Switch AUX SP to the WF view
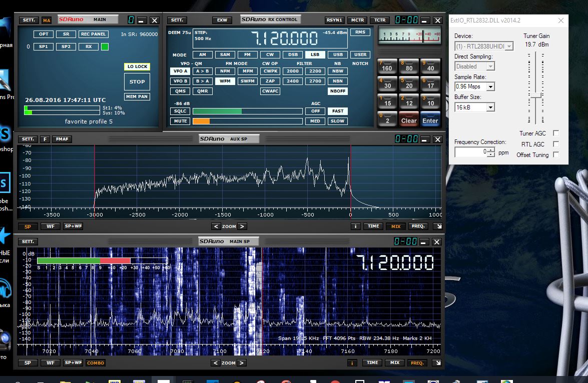Image resolution: width=588 pixels, height=383 pixels. coord(51,226)
